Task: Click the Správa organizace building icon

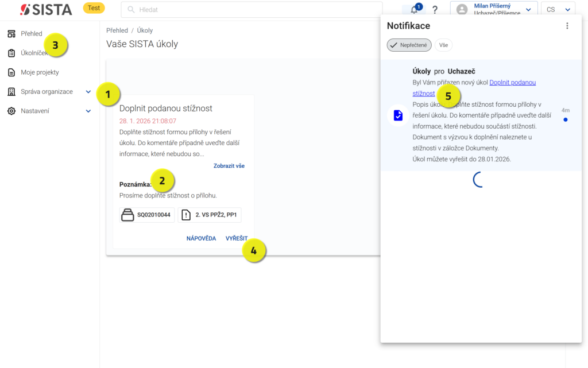Action: coord(11,92)
